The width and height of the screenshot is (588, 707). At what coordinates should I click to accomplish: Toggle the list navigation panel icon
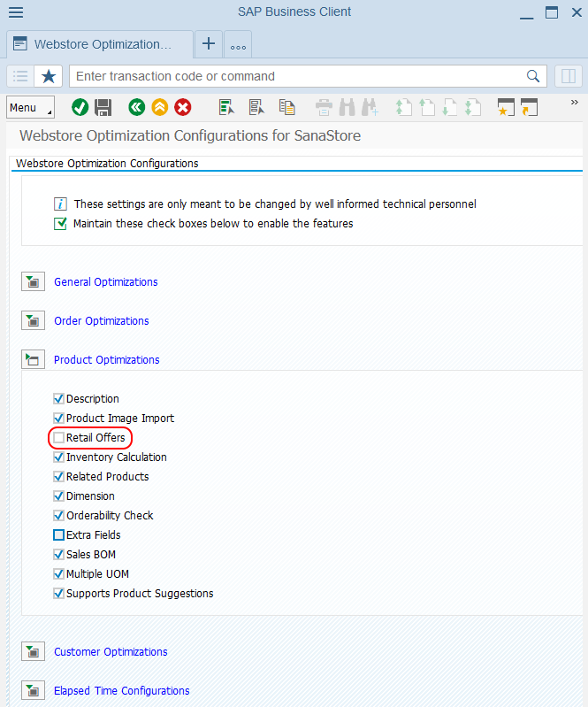click(x=20, y=76)
